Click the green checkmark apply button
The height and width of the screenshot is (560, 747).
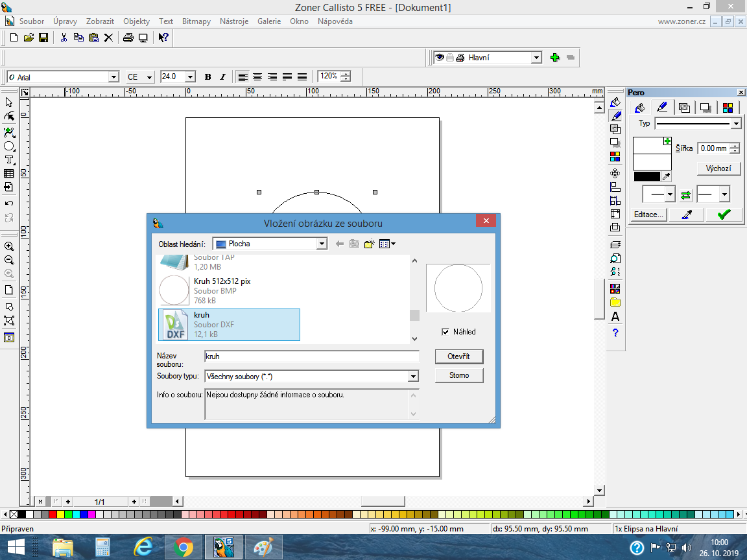tap(724, 215)
